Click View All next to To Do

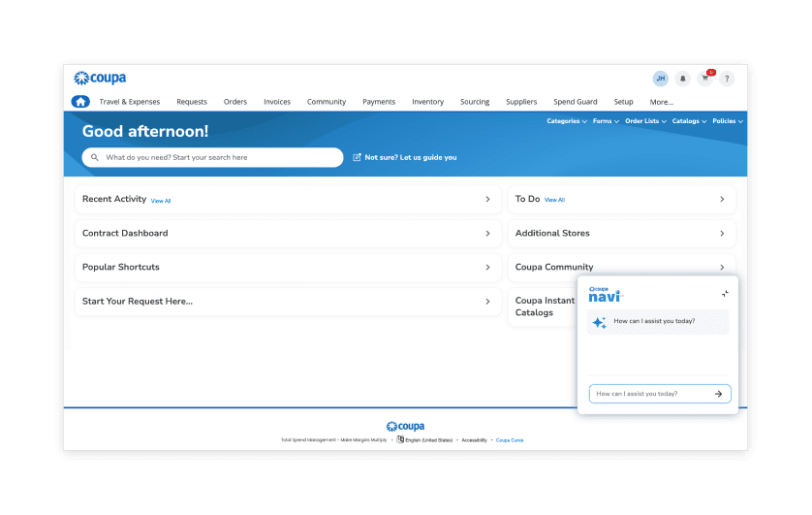pos(554,200)
